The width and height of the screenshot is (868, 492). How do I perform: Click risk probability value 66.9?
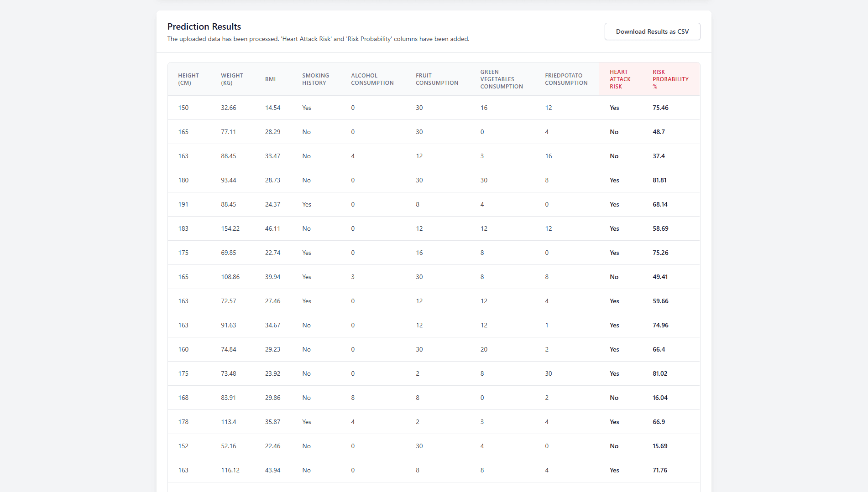tap(659, 422)
